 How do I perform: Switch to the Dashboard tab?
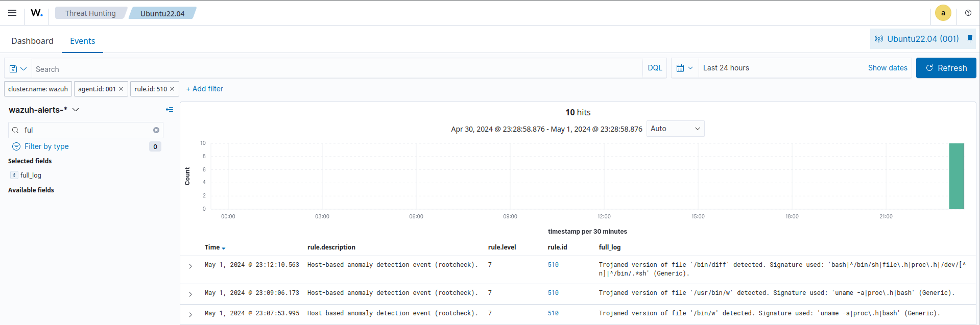[32, 41]
